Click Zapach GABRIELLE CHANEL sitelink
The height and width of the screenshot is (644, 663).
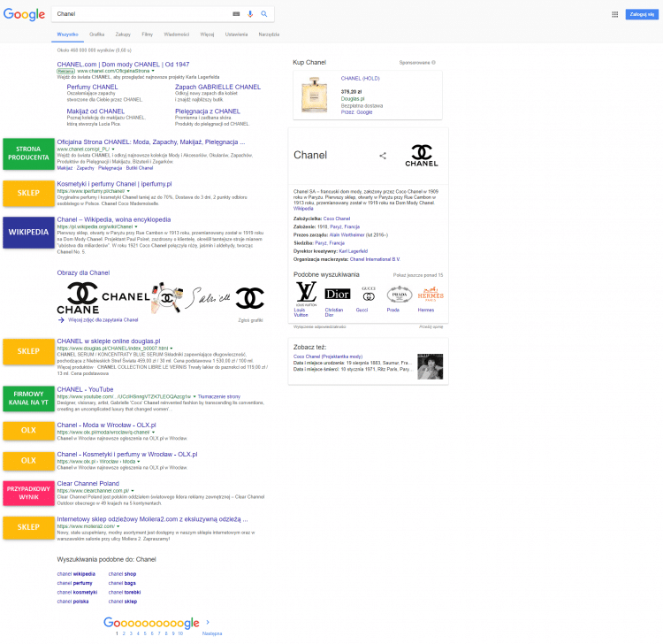click(x=217, y=87)
